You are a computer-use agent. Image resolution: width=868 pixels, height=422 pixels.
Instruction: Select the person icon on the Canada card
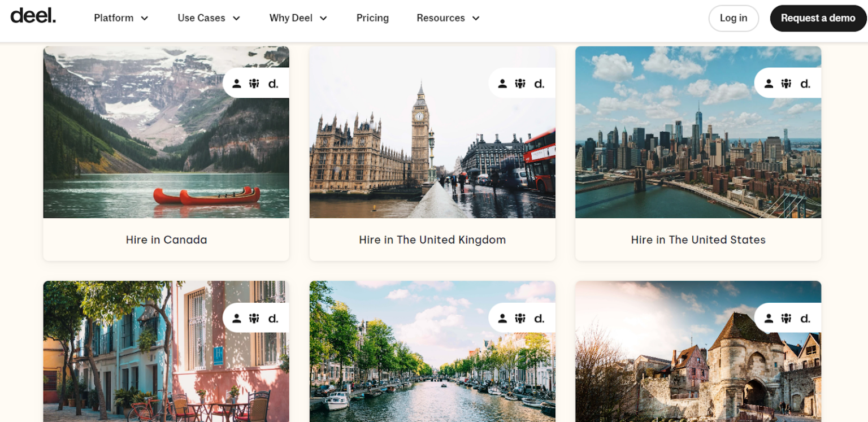237,82
